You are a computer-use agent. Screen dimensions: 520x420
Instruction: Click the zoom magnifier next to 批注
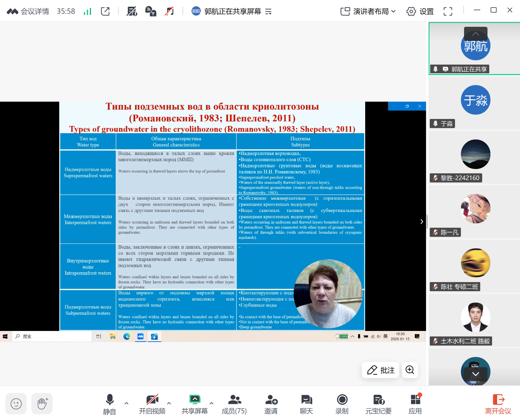(x=410, y=370)
